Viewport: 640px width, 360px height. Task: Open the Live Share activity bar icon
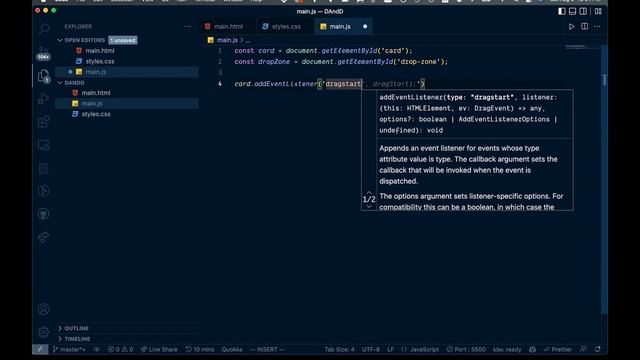coord(44,237)
